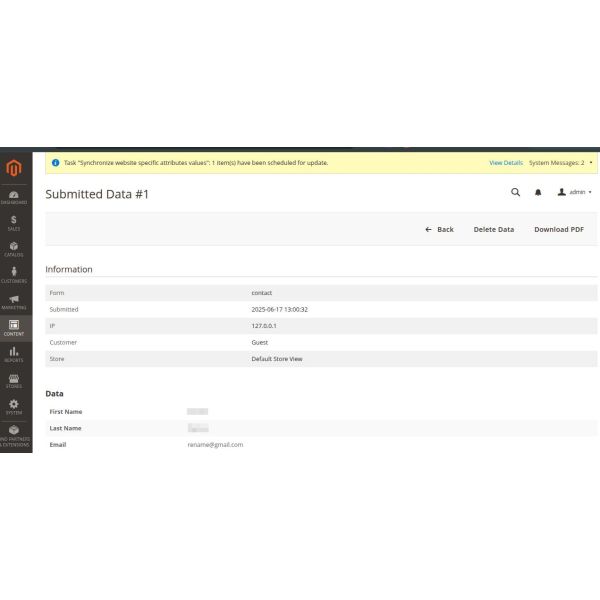Open the Stores sidebar menu

[14, 381]
